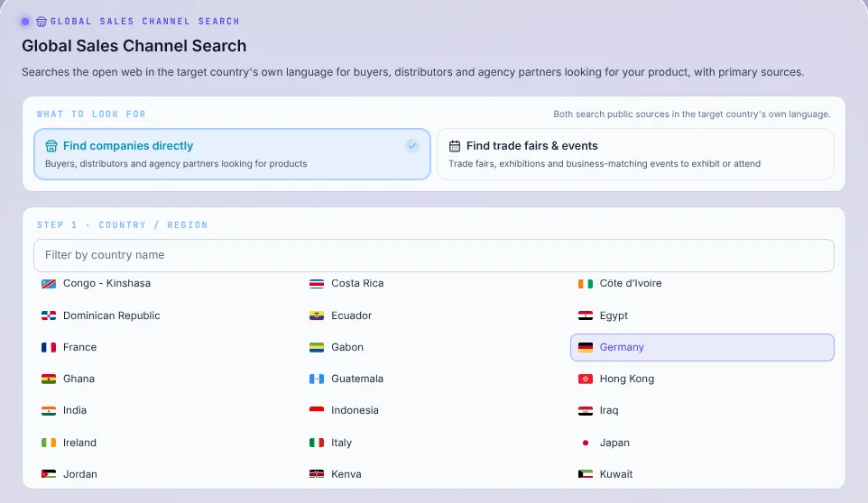This screenshot has height=503, width=868.
Task: Select France country name
Action: tap(79, 347)
